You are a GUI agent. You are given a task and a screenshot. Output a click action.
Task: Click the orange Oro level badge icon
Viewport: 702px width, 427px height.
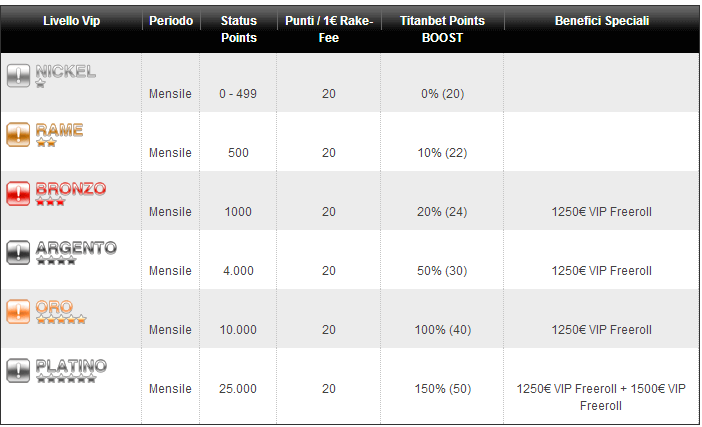point(18,312)
